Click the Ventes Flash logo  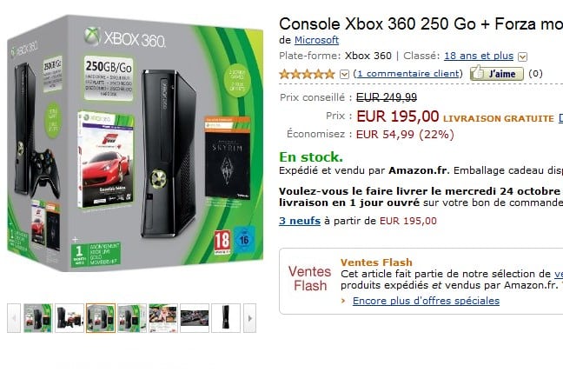pyautogui.click(x=309, y=278)
